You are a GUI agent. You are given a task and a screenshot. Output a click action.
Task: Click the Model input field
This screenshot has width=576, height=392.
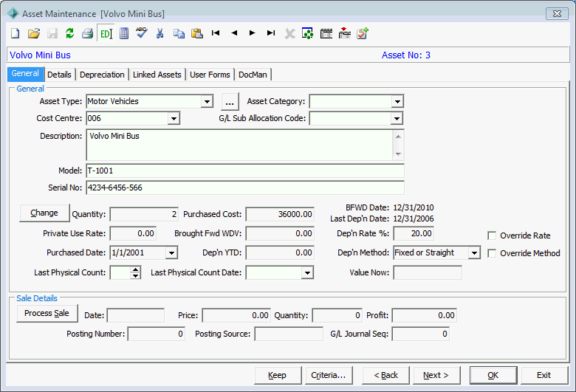(x=245, y=171)
